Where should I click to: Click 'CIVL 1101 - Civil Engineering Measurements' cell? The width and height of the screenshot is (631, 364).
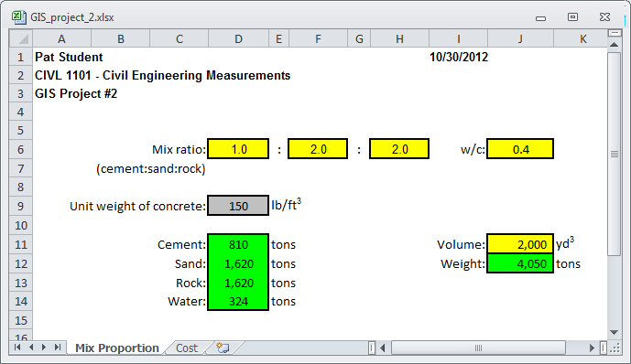click(x=163, y=76)
